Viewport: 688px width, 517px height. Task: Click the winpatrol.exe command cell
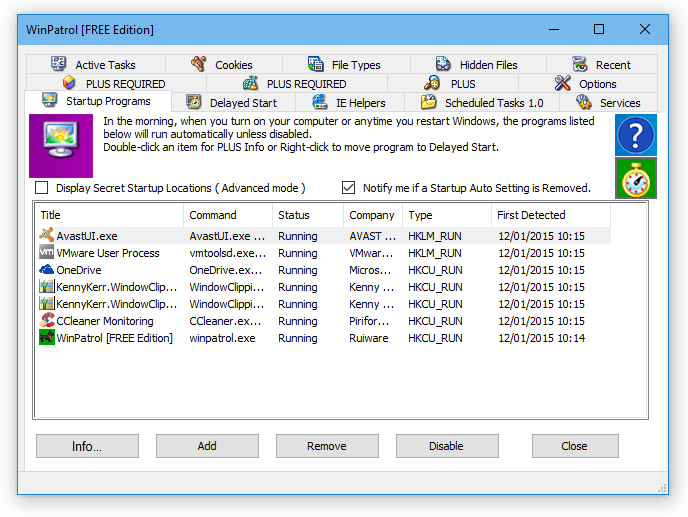click(222, 338)
